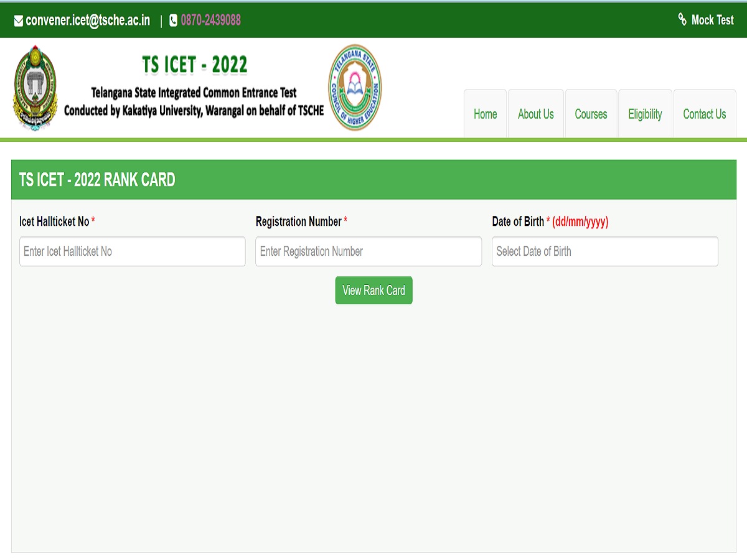Click the View Rank Card button
The width and height of the screenshot is (747, 560).
click(x=374, y=291)
